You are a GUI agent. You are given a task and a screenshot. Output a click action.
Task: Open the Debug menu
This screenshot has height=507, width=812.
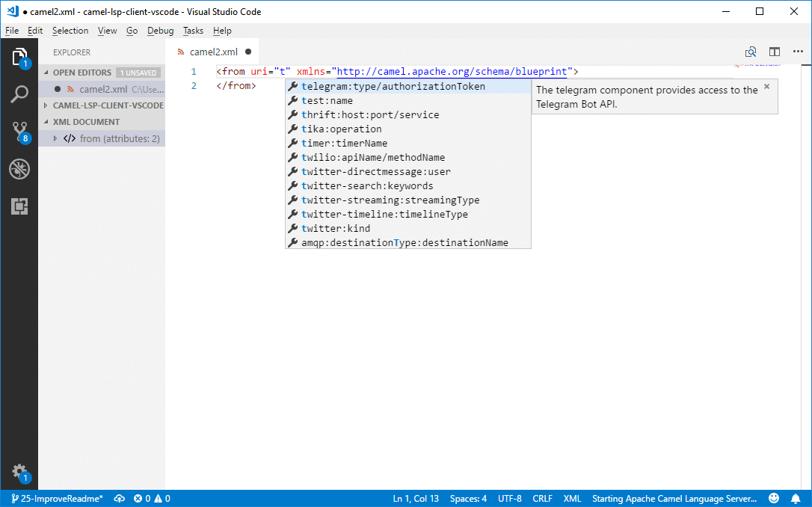click(161, 31)
